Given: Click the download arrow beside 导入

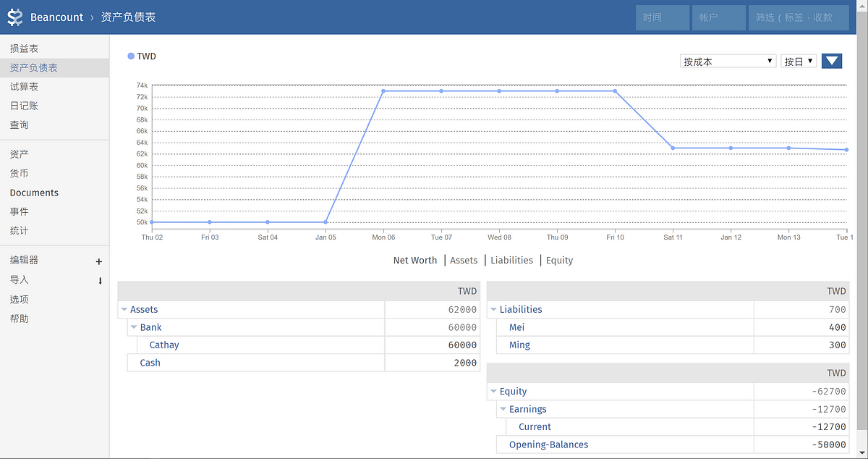Looking at the screenshot, I should (100, 281).
